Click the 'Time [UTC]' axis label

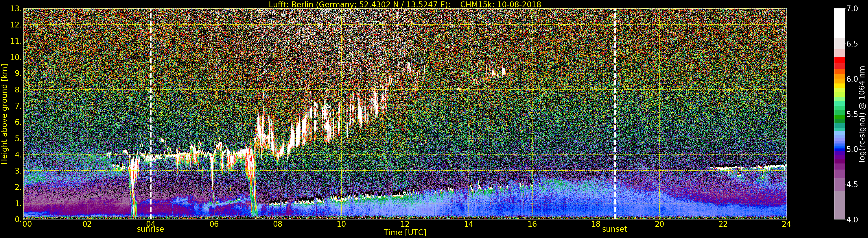pos(405,233)
